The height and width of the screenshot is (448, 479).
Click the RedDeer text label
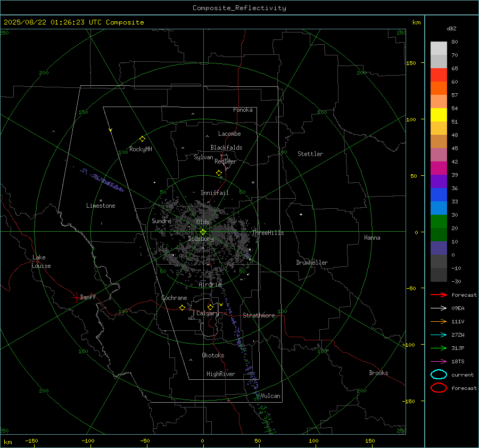[x=226, y=161]
